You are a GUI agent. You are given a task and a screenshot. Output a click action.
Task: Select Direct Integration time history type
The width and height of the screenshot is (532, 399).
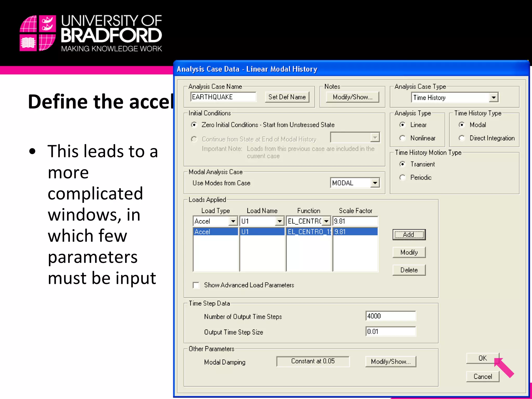click(x=462, y=138)
